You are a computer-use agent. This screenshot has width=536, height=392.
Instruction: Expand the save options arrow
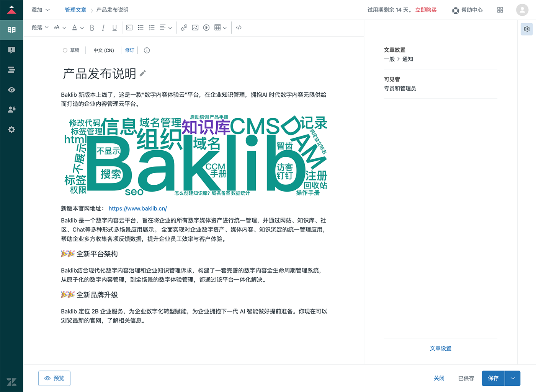pos(513,378)
